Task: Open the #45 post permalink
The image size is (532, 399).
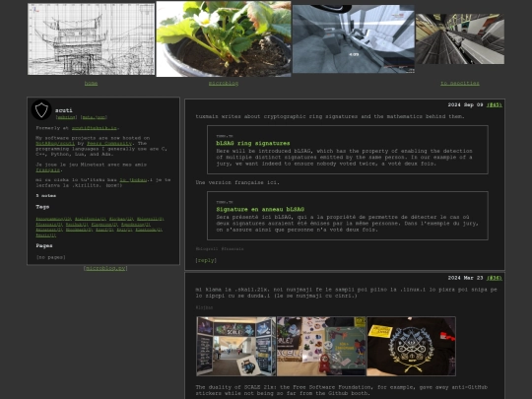Action: [494, 104]
